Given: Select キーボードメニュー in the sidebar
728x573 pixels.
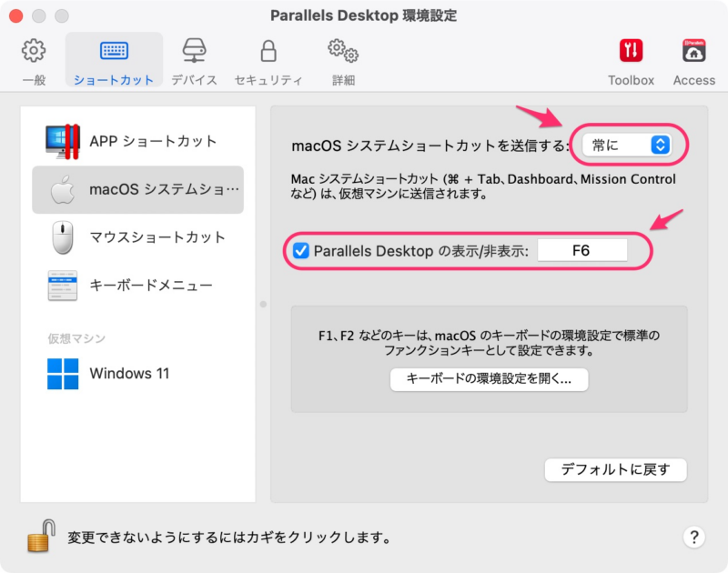Looking at the screenshot, I should (138, 286).
